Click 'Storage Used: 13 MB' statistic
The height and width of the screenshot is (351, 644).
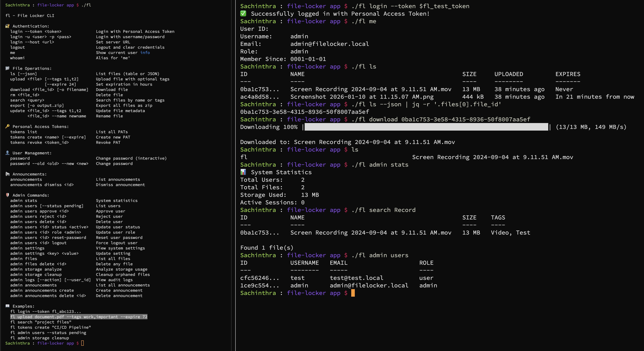pos(280,195)
